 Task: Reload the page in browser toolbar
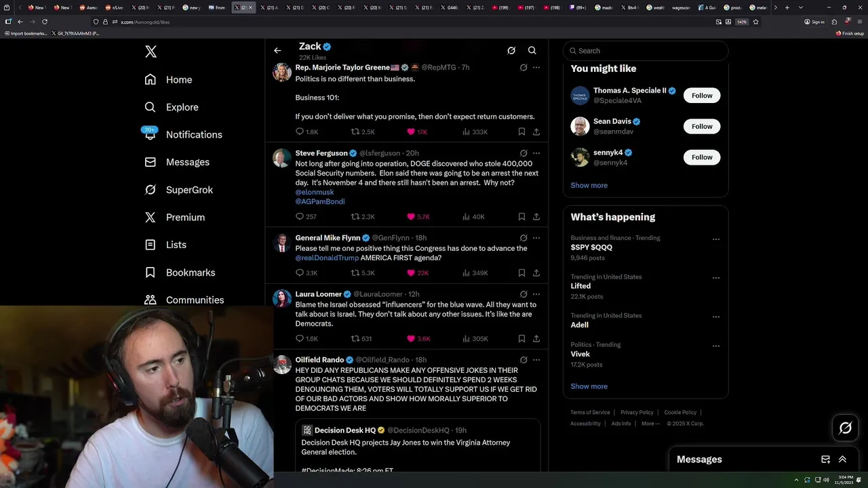(x=45, y=22)
